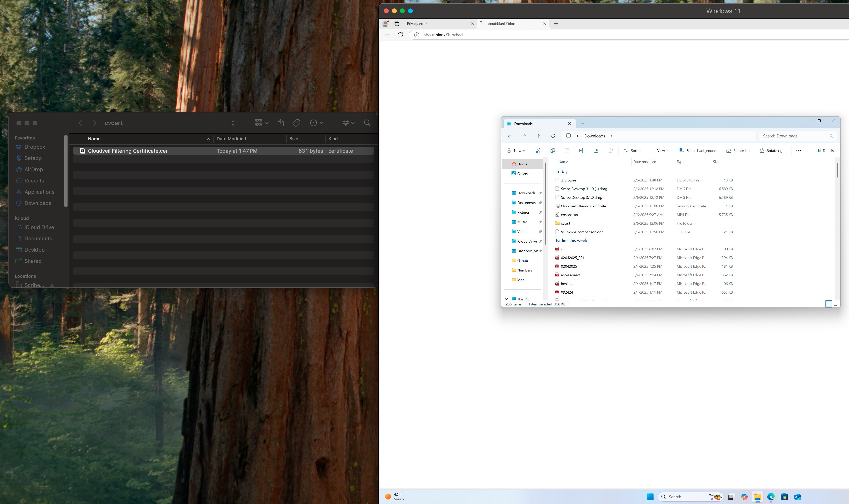The image size is (849, 504).
Task: Click Delete trash icon in Explorer toolbar
Action: 610,151
